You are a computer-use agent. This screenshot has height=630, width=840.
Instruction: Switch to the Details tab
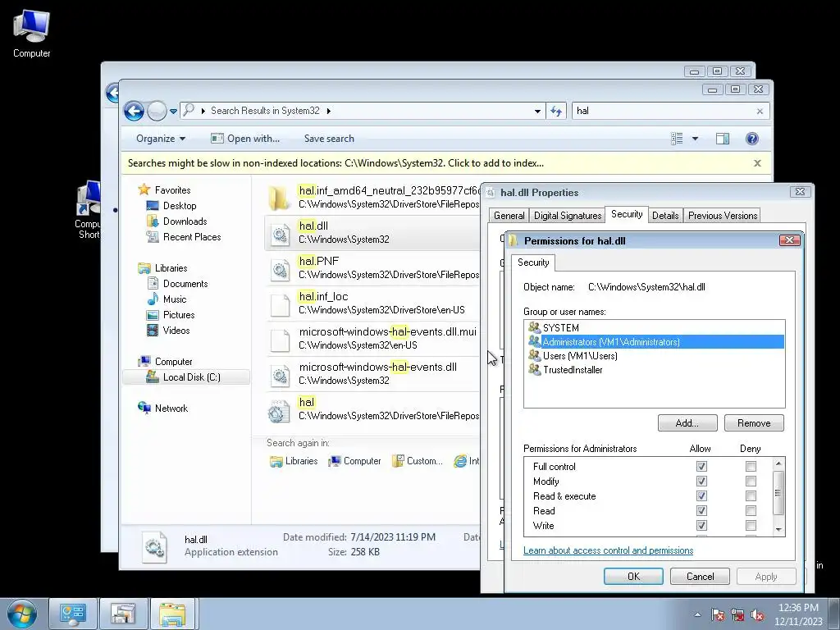tap(665, 216)
